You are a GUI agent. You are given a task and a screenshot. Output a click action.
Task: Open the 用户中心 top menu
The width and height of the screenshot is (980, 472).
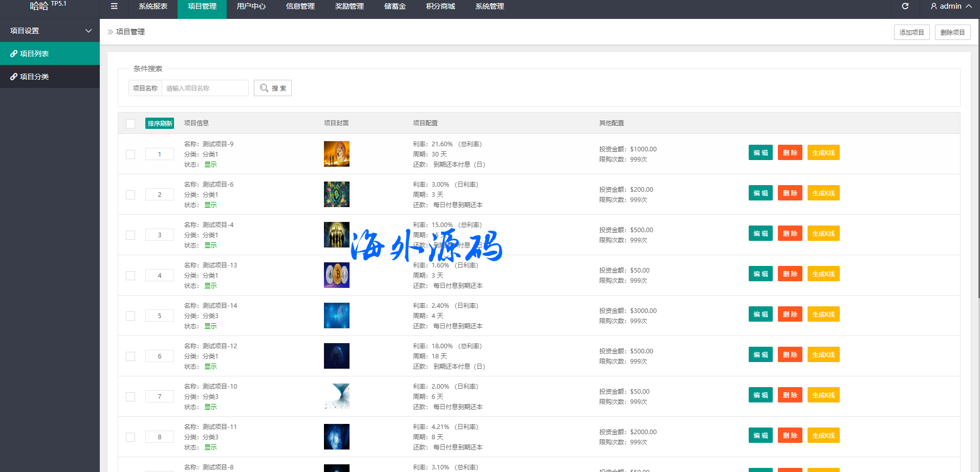[x=251, y=6]
